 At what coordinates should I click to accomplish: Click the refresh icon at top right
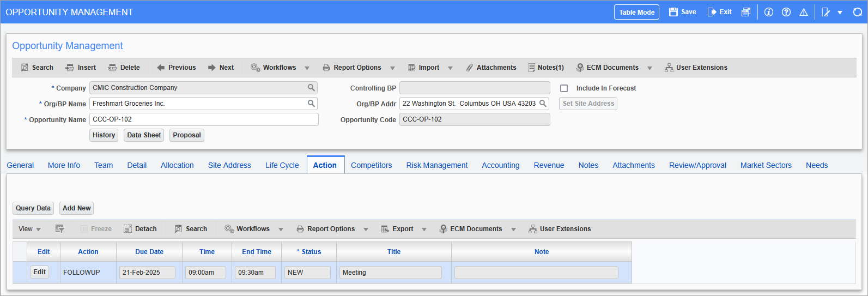(857, 12)
